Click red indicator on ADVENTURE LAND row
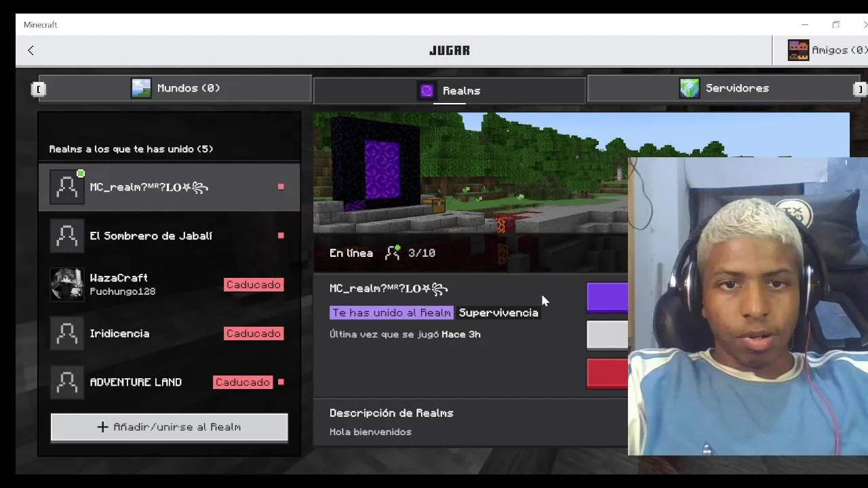This screenshot has width=868, height=488. [281, 382]
